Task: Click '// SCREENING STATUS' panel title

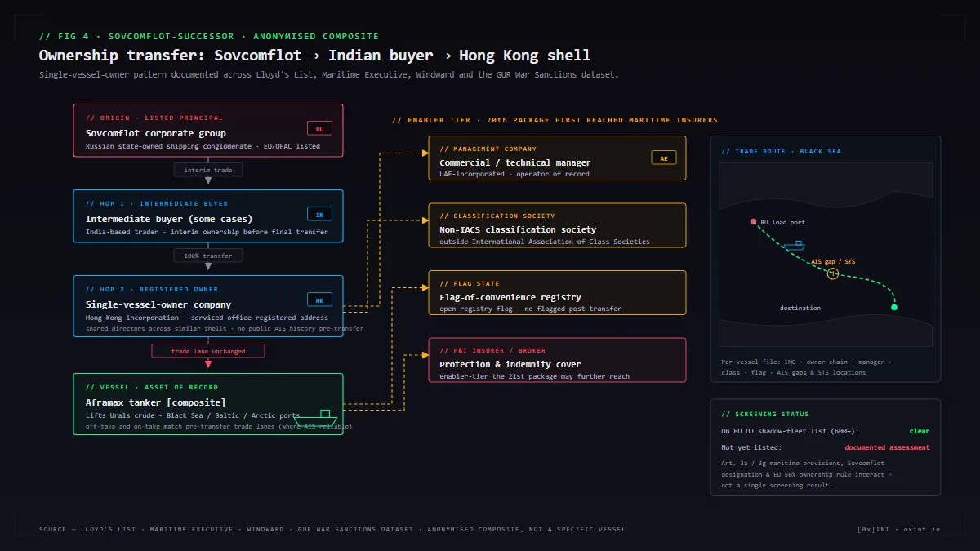Action: [765, 414]
